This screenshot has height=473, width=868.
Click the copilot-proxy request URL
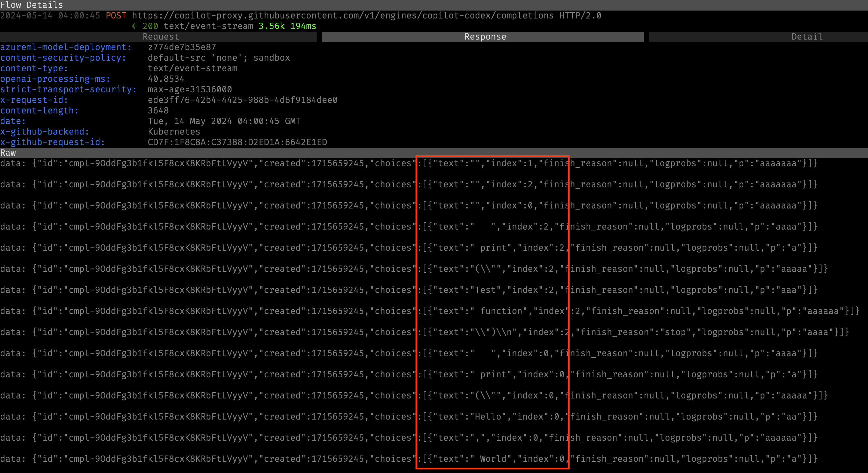(x=343, y=16)
